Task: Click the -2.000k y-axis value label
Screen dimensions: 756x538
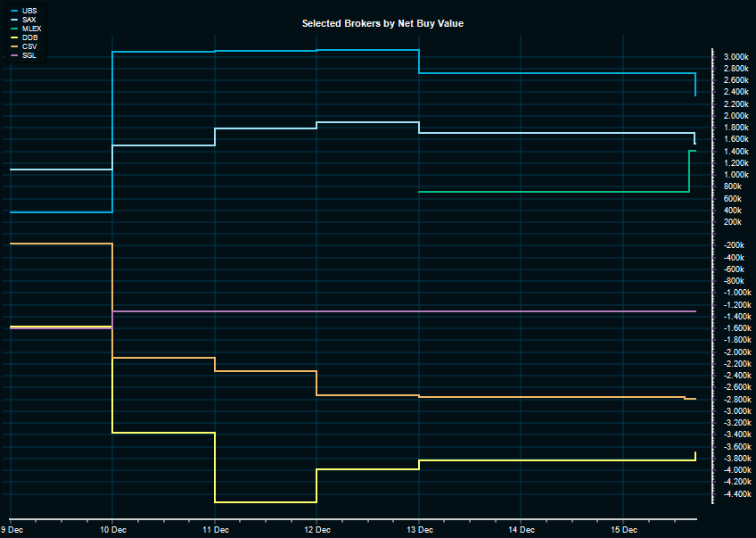Action: [x=735, y=352]
